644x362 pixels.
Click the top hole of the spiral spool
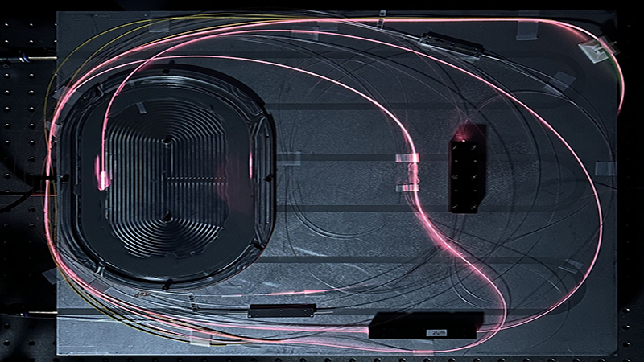click(x=167, y=142)
